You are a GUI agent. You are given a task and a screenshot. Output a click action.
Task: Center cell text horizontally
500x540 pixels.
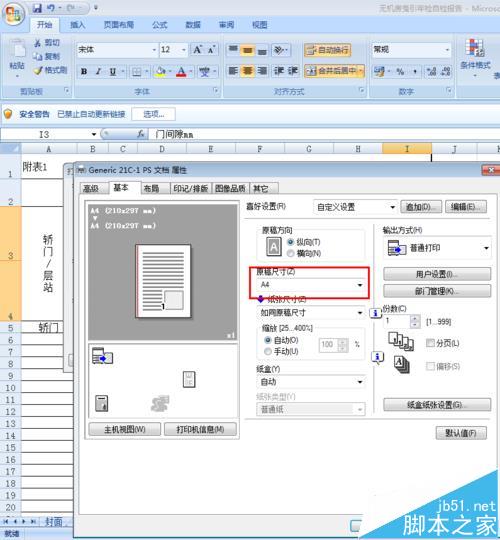click(248, 71)
